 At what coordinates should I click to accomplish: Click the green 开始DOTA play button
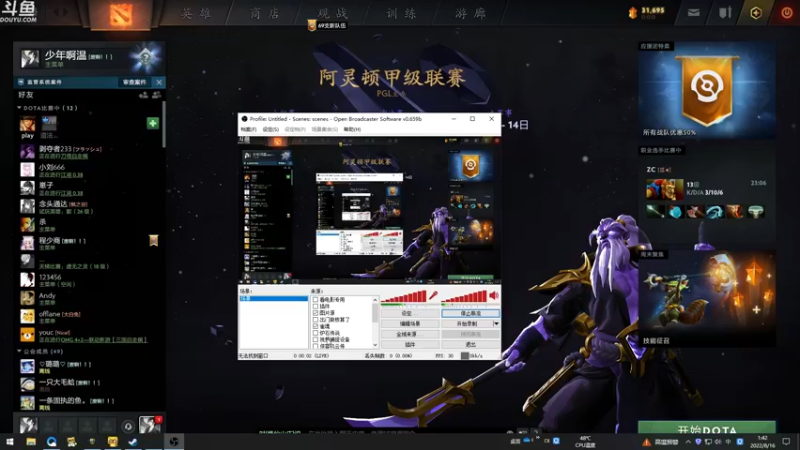tap(707, 429)
